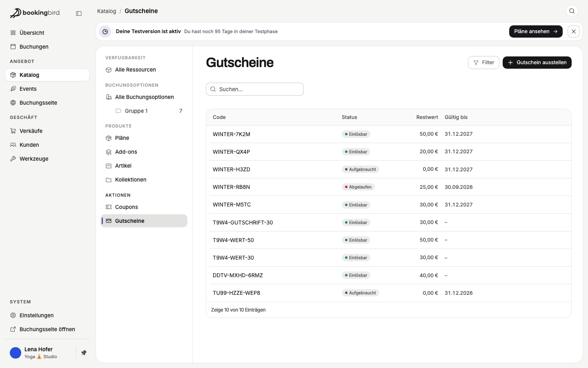588x368 pixels.
Task: Open Übersicht in the sidebar
Action: click(47, 33)
